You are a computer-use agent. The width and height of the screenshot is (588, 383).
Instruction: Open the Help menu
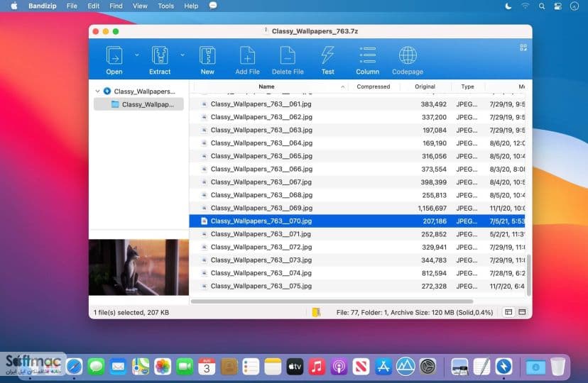point(191,6)
